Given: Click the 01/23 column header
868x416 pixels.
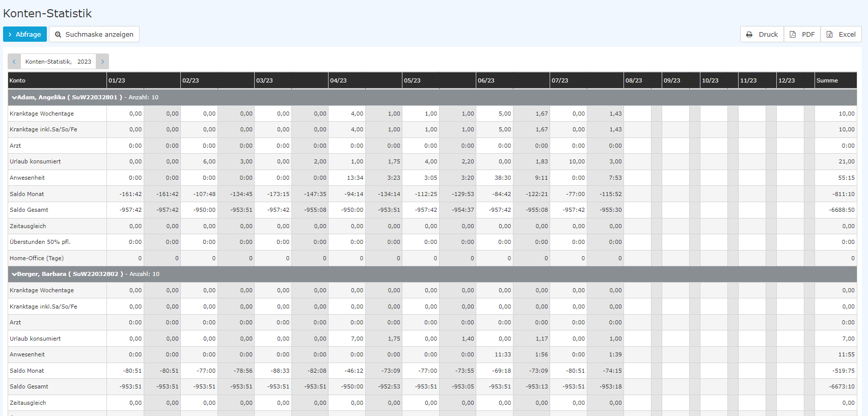Looking at the screenshot, I should click(144, 80).
